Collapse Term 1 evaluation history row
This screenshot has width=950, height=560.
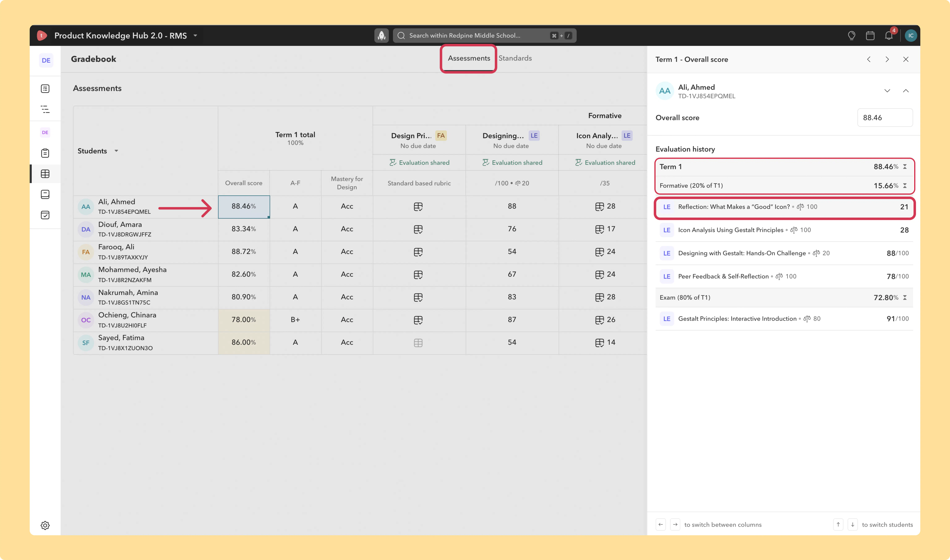905,167
